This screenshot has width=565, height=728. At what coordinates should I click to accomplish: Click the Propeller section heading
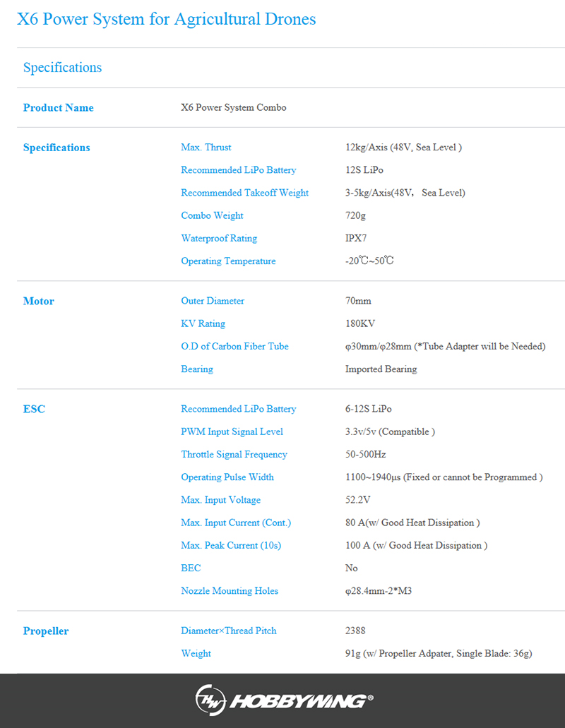[x=46, y=631]
